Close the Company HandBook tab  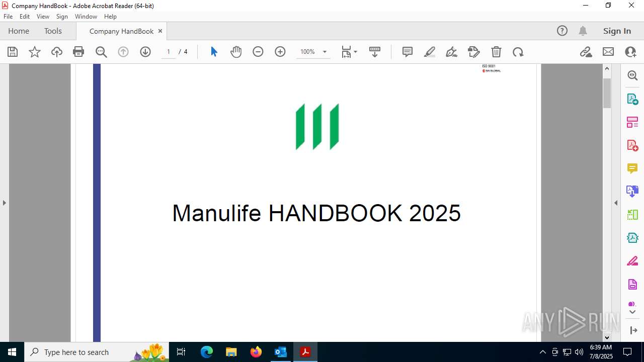[160, 31]
